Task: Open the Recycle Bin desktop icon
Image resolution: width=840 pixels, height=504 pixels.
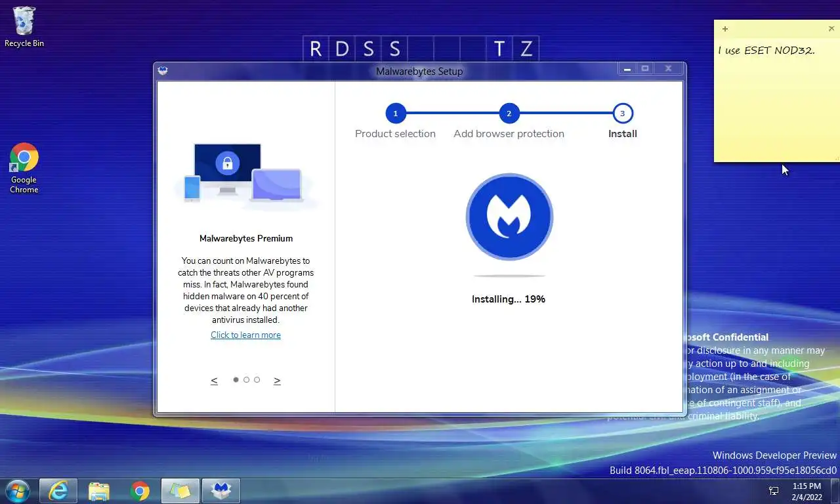Action: click(24, 27)
